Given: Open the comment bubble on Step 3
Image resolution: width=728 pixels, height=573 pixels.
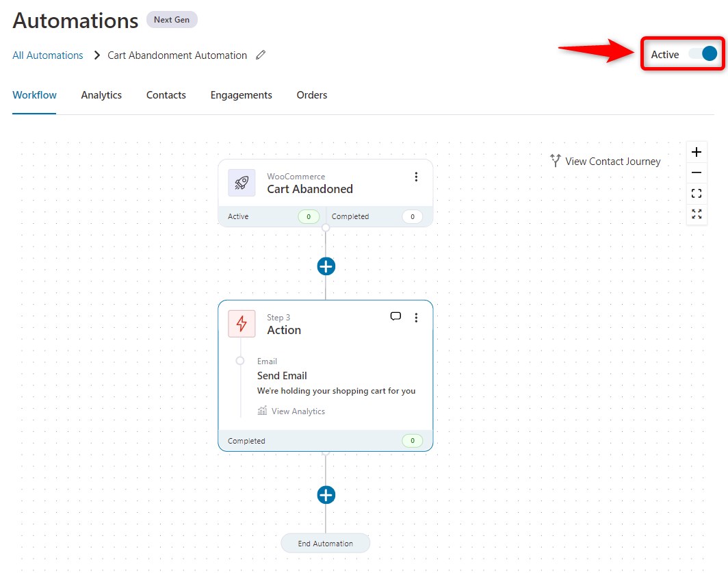Looking at the screenshot, I should [395, 316].
